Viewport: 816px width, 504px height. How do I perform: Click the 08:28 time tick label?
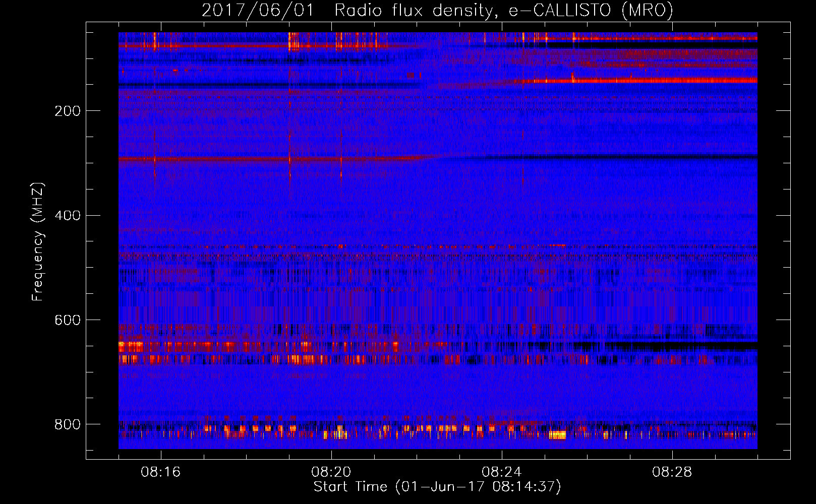(672, 472)
